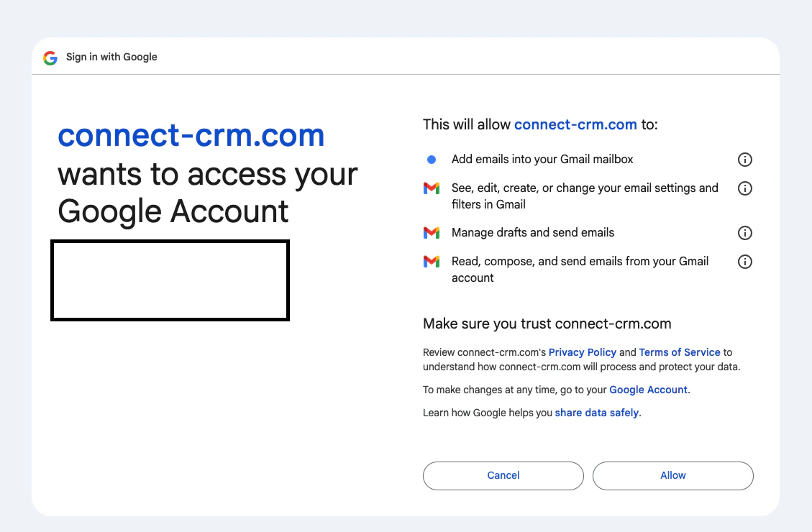Click the info icon beside "Manage drafts and send emails"

(x=745, y=232)
